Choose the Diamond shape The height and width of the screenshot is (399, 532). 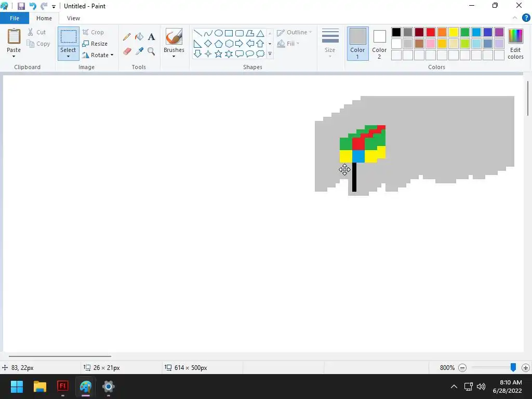tap(208, 44)
